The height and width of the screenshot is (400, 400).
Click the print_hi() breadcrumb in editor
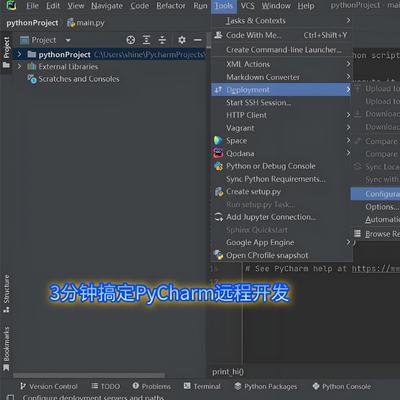pyautogui.click(x=228, y=372)
